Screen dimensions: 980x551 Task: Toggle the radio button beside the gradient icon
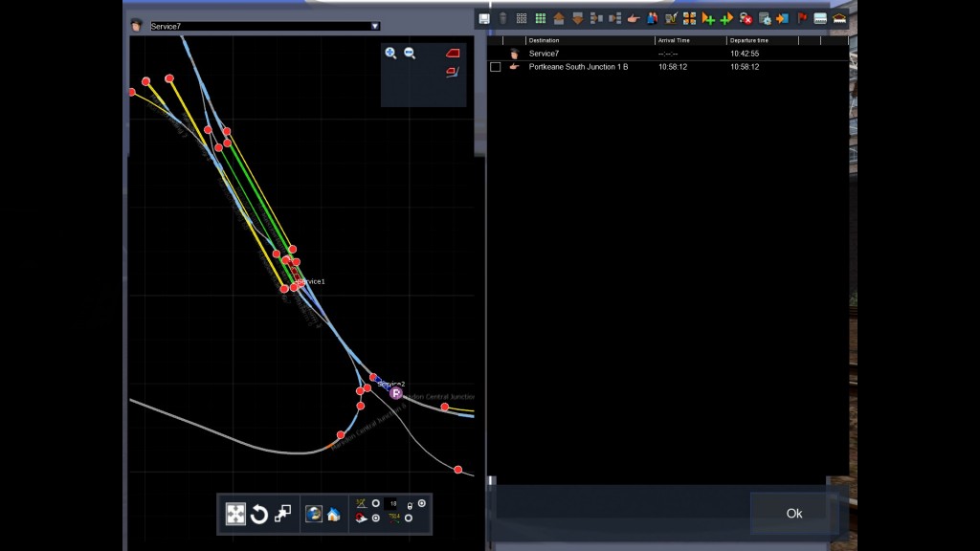(375, 503)
